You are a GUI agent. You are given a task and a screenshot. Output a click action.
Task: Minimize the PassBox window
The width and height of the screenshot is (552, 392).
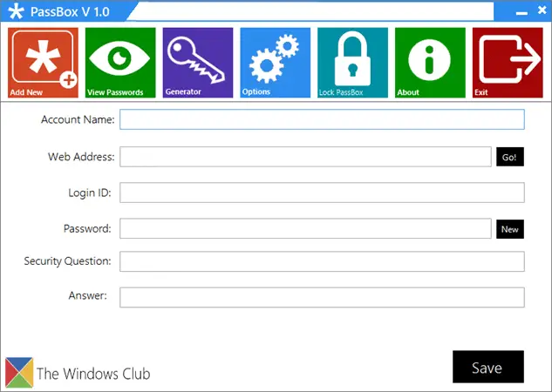(521, 13)
